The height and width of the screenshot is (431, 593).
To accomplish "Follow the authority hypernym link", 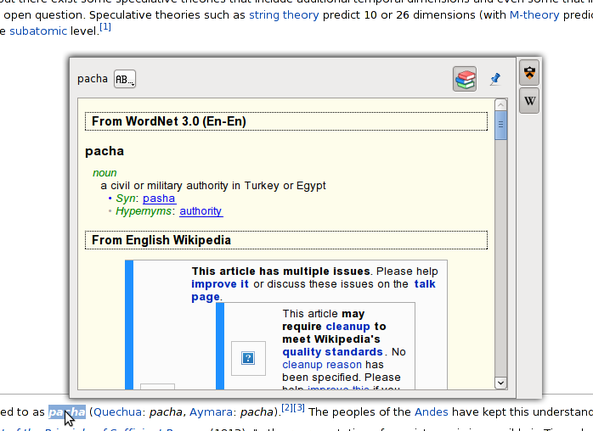I will pyautogui.click(x=201, y=211).
